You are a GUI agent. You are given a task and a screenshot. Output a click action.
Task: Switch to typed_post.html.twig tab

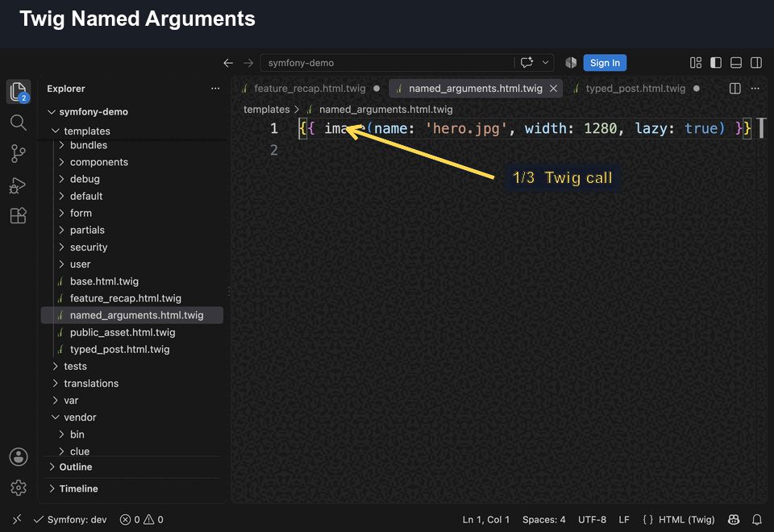[x=635, y=89]
